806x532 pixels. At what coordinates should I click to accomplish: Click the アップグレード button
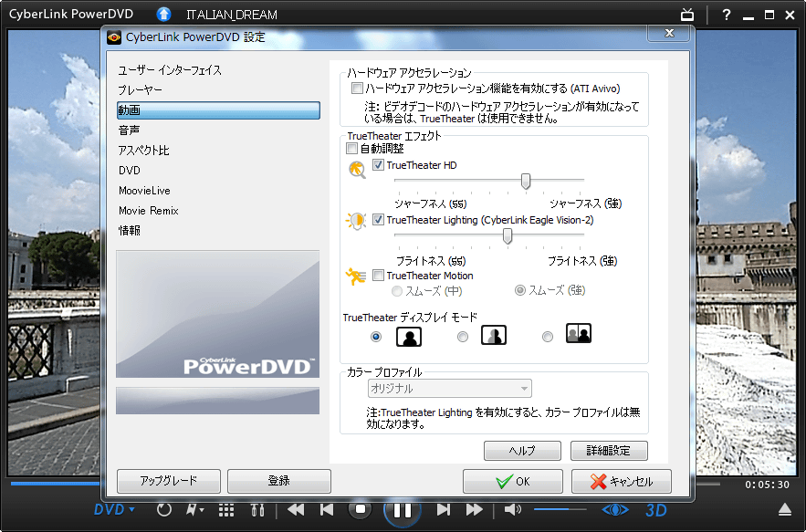coord(169,481)
